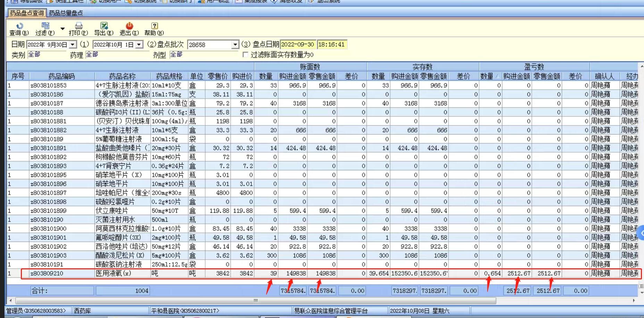Click the 剂型 field showing 全部
The width and height of the screenshot is (644, 318).
click(203, 55)
